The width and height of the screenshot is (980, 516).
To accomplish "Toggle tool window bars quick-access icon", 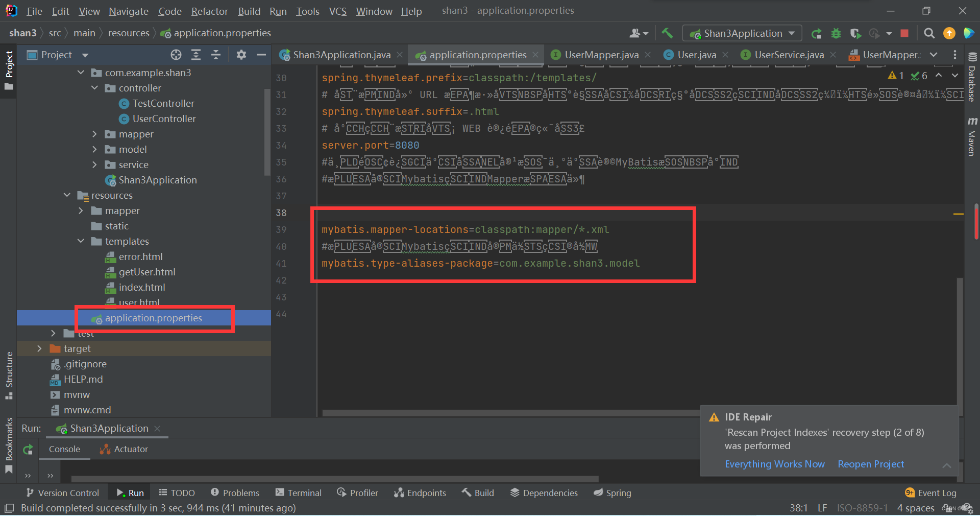I will pos(9,508).
